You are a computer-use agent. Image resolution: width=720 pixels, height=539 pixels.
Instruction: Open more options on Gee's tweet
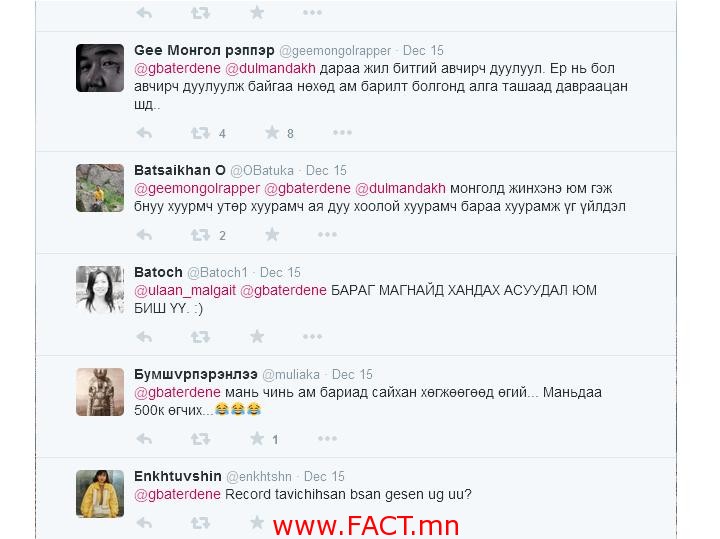pos(342,133)
